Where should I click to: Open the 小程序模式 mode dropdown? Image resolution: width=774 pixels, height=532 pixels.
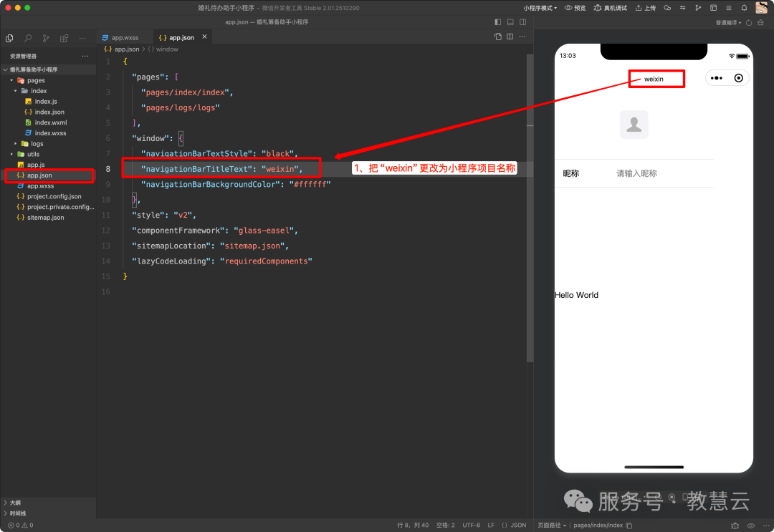[540, 8]
